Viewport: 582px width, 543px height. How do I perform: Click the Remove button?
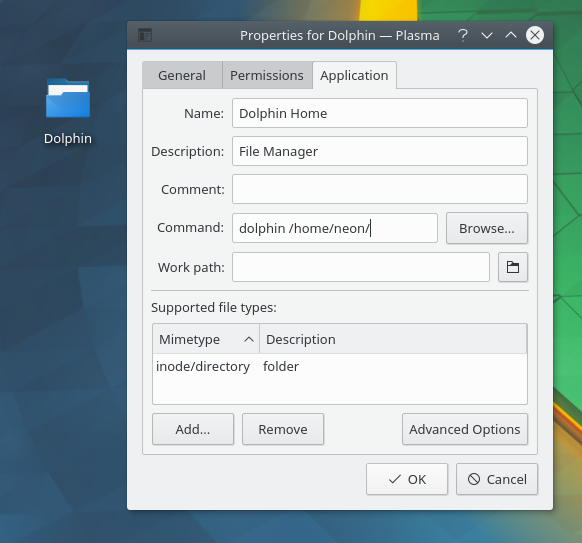[283, 429]
